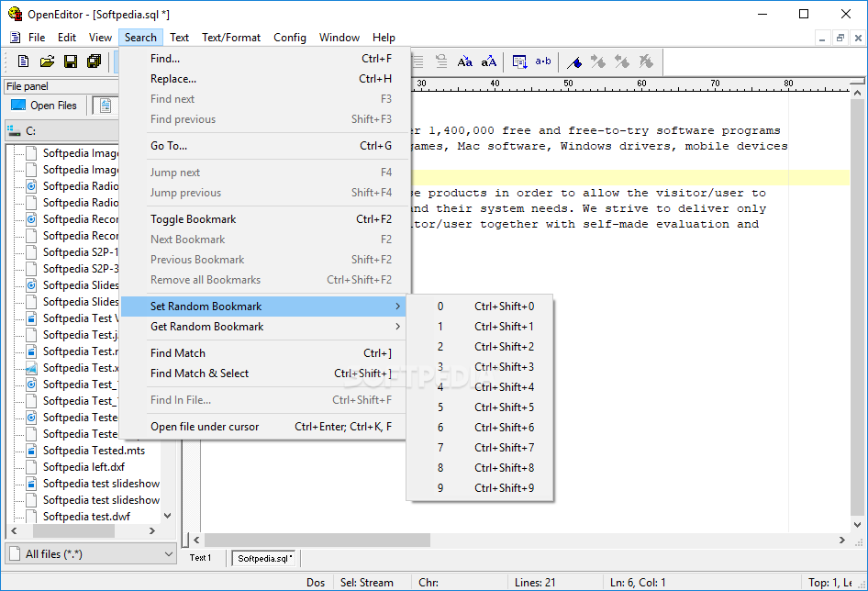Select Softpedia left.dxf in file list

[x=83, y=467]
